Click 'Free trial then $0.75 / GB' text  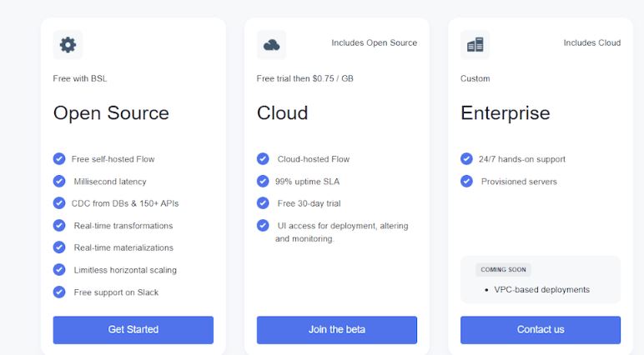pyautogui.click(x=304, y=78)
